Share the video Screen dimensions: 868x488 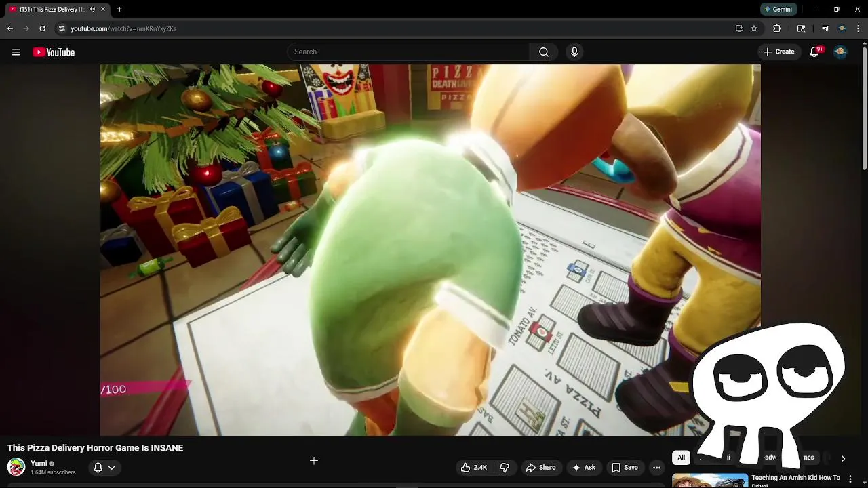tap(541, 468)
